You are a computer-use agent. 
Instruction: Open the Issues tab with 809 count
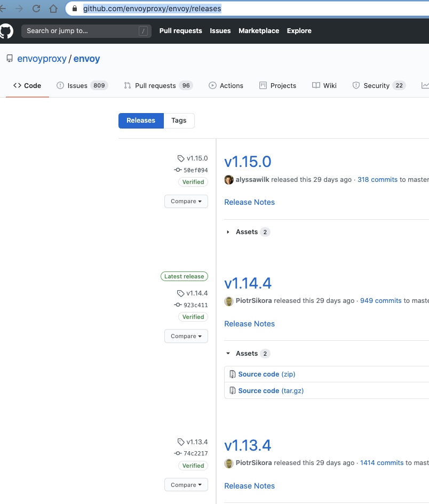point(82,85)
